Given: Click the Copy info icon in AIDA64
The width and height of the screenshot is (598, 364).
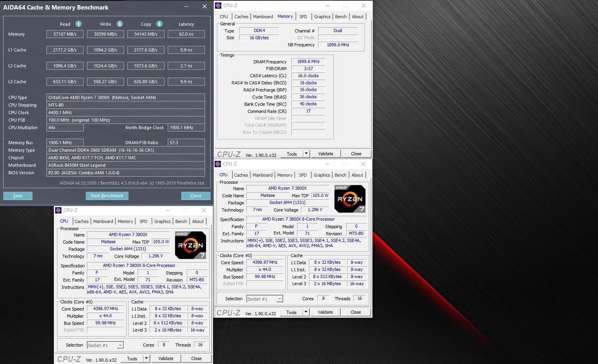Looking at the screenshot, I should click(x=159, y=24).
